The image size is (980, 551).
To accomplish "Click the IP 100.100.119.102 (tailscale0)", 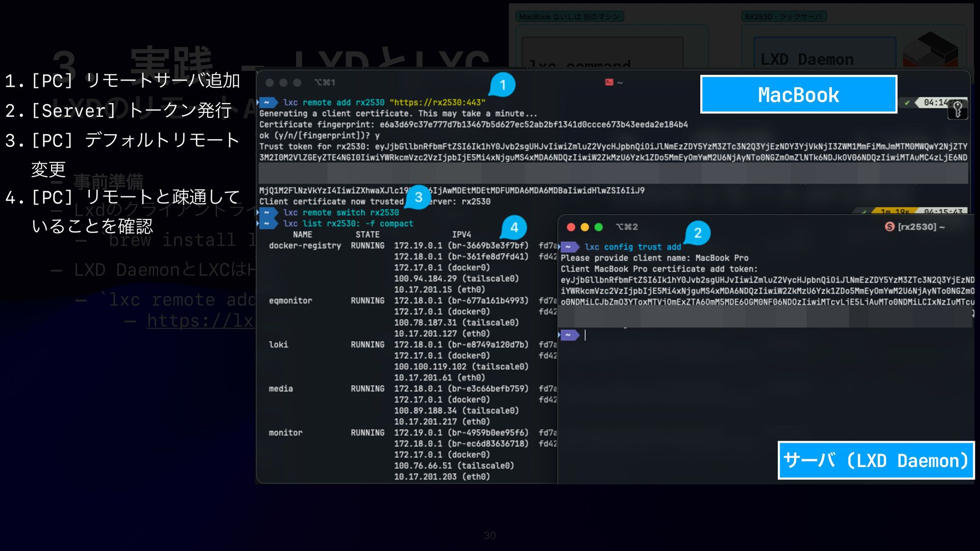I will (x=461, y=367).
